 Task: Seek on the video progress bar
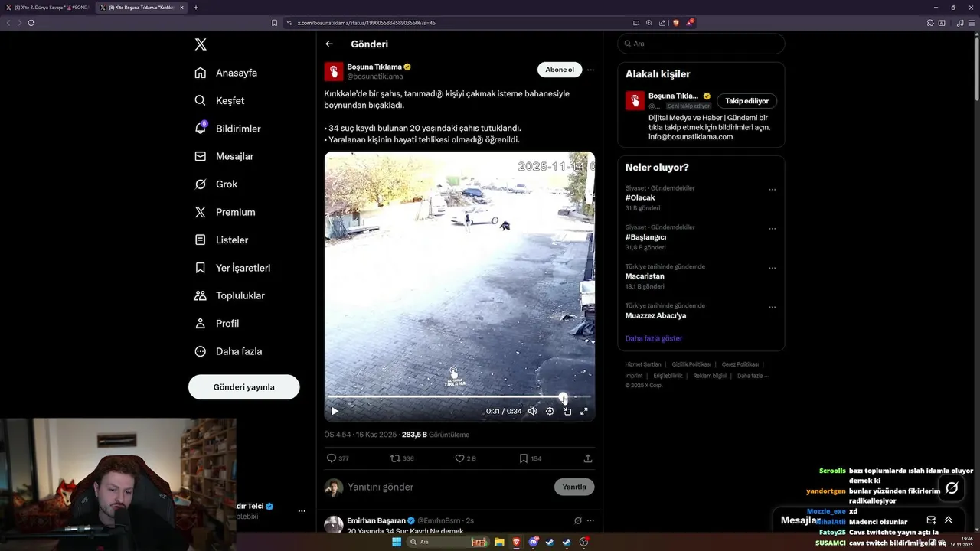point(459,396)
